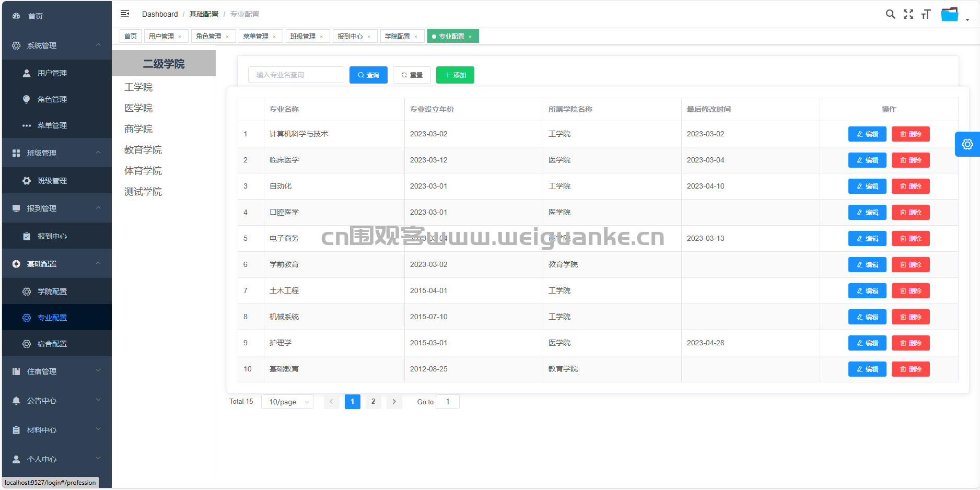Click the 个人中心 person icon
This screenshot has height=490, width=980.
[16, 459]
